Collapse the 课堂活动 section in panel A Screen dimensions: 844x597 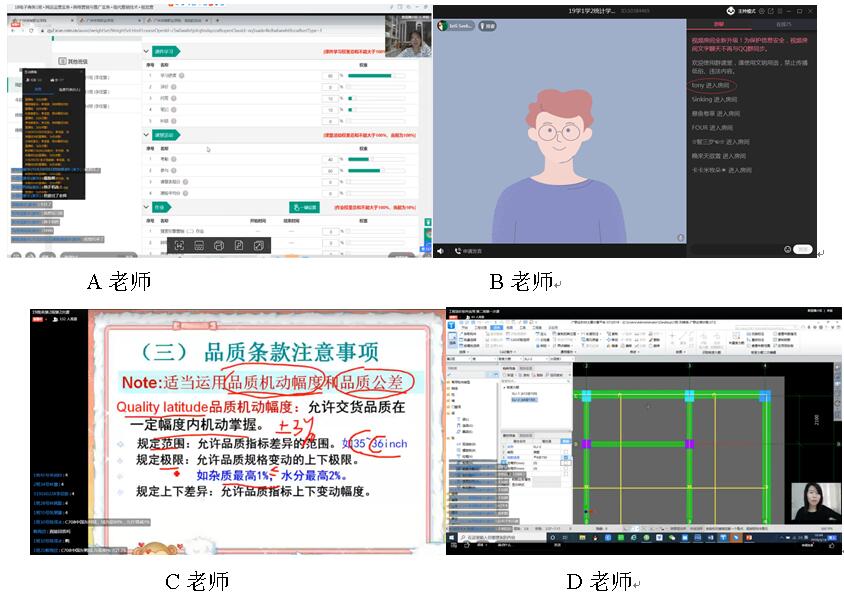(145, 135)
